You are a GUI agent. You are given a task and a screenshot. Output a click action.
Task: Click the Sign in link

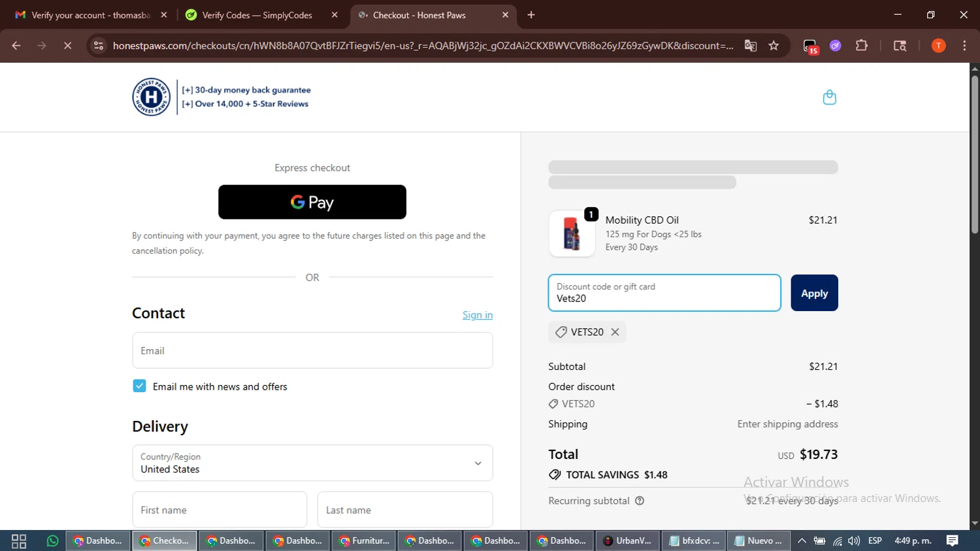click(x=478, y=315)
